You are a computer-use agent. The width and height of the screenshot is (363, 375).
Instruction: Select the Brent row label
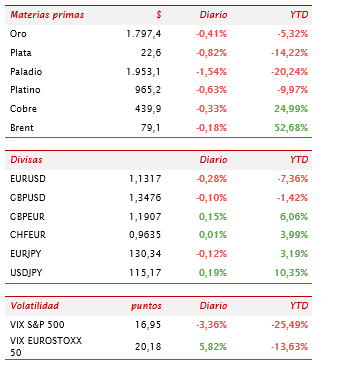[x=22, y=128]
